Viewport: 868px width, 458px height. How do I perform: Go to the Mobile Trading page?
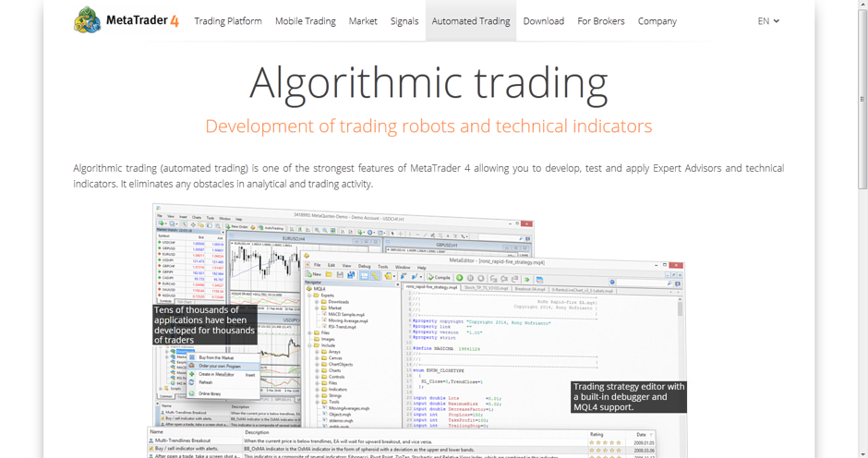pyautogui.click(x=306, y=21)
